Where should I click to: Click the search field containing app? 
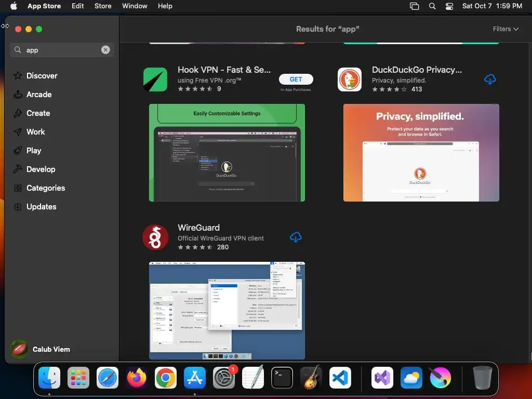click(x=62, y=50)
